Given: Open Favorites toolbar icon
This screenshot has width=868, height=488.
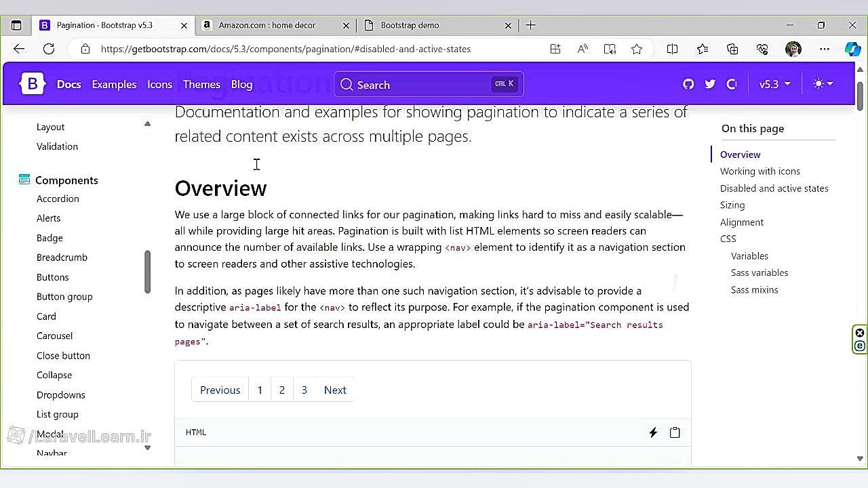Looking at the screenshot, I should 703,49.
